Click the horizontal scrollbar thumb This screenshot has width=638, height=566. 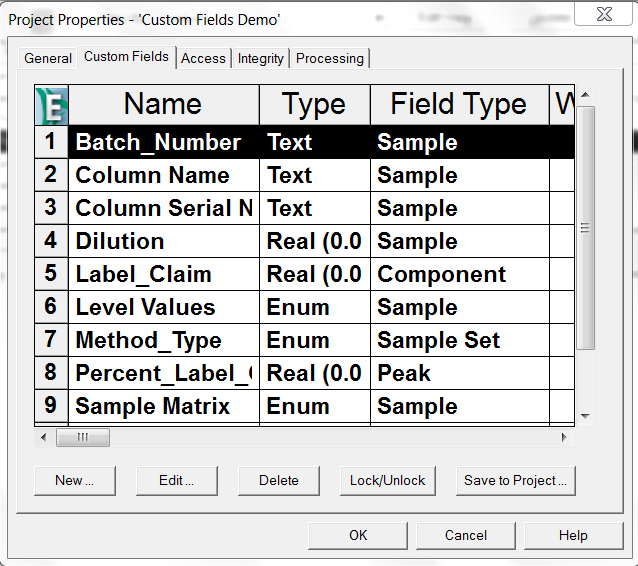point(82,438)
